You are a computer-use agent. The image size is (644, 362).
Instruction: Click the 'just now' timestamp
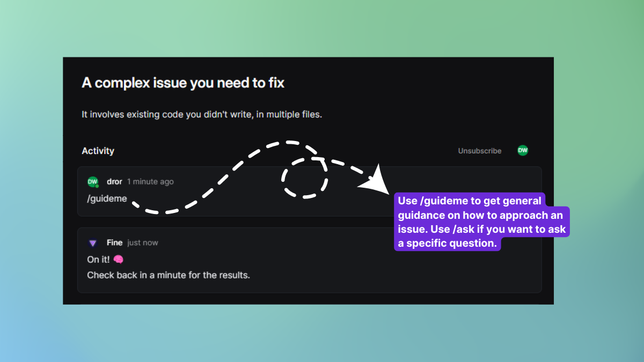click(143, 242)
